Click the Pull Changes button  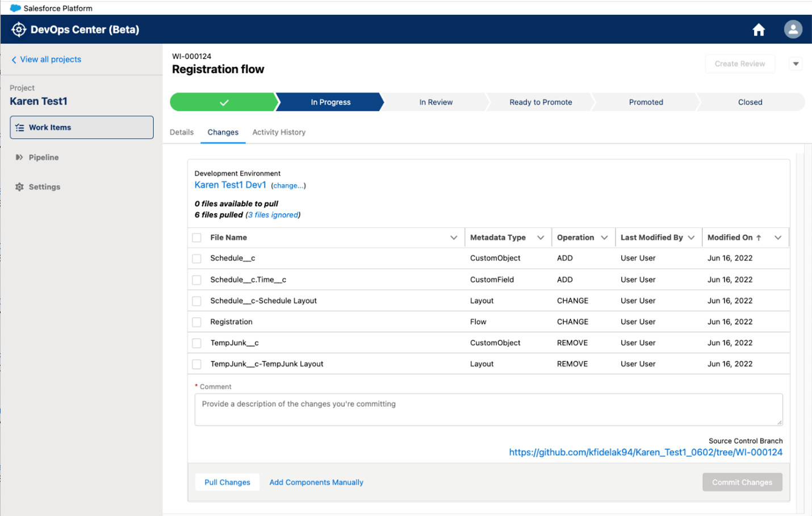(x=227, y=482)
